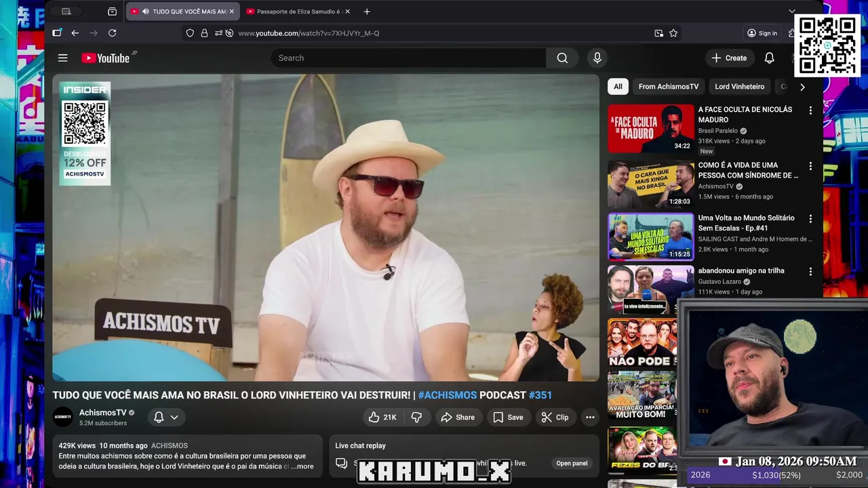Open Firefox View tab icon
868x488 pixels.
[112, 12]
